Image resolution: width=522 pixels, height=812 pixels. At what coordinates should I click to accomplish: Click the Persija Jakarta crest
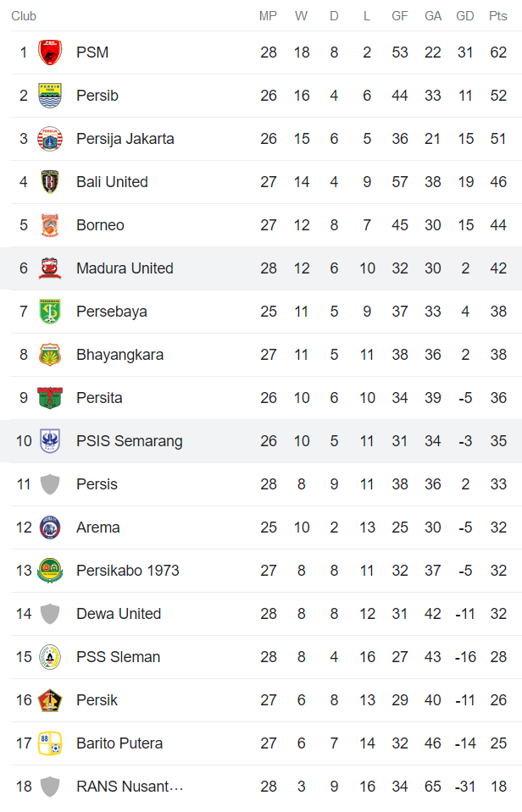coord(50,138)
